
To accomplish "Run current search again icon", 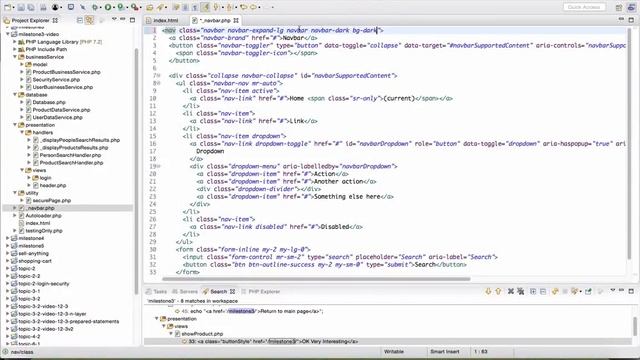I will point(555,291).
